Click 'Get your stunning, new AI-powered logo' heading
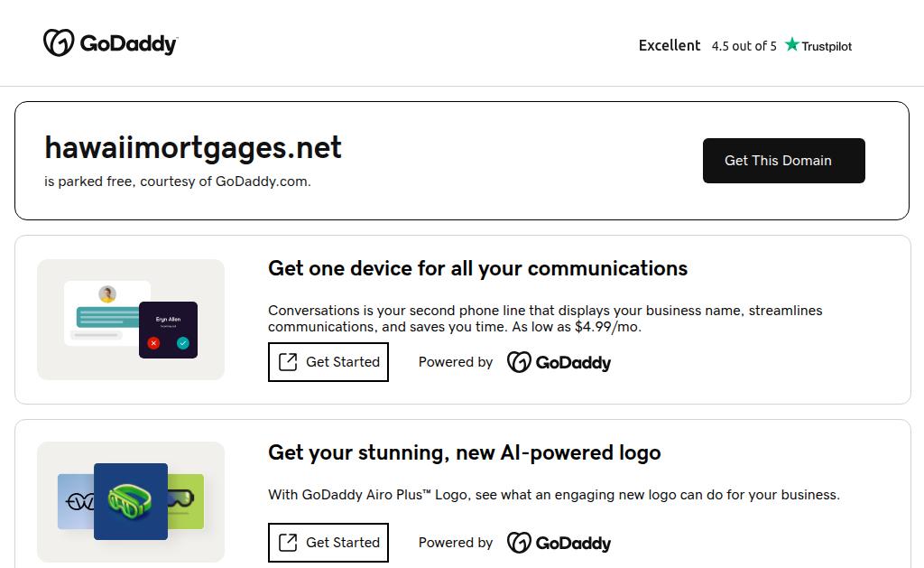The height and width of the screenshot is (568, 924). tap(464, 452)
